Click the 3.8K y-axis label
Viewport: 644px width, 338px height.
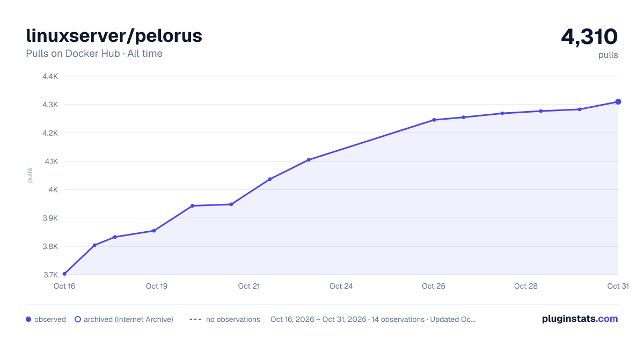(x=50, y=247)
